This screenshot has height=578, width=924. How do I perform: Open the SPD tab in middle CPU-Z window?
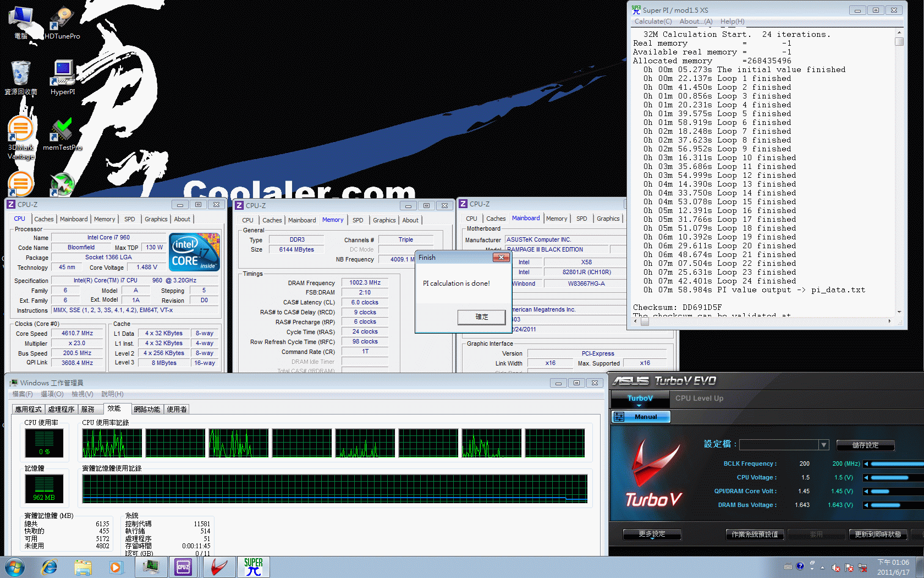click(x=358, y=220)
